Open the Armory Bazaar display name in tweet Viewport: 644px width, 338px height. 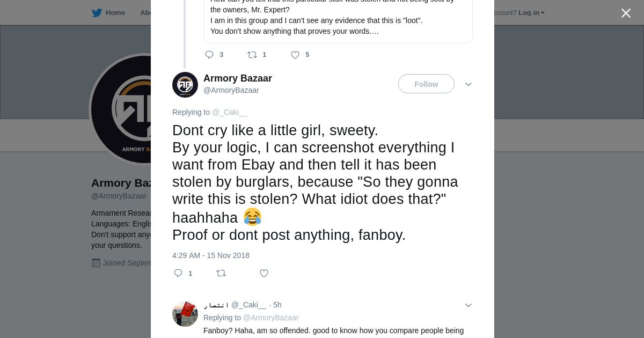point(238,78)
